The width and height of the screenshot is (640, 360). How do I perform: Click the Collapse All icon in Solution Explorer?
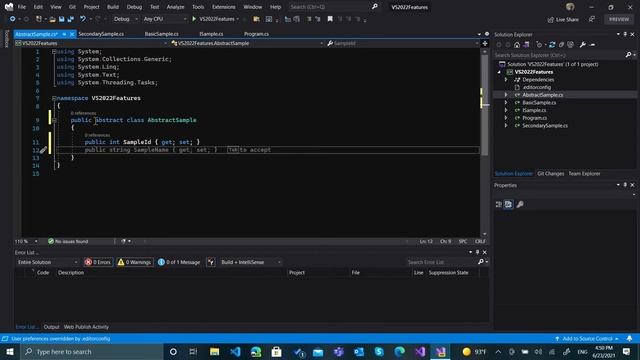(561, 44)
